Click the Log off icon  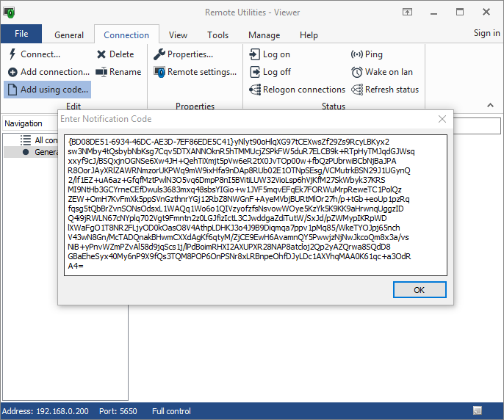point(255,72)
